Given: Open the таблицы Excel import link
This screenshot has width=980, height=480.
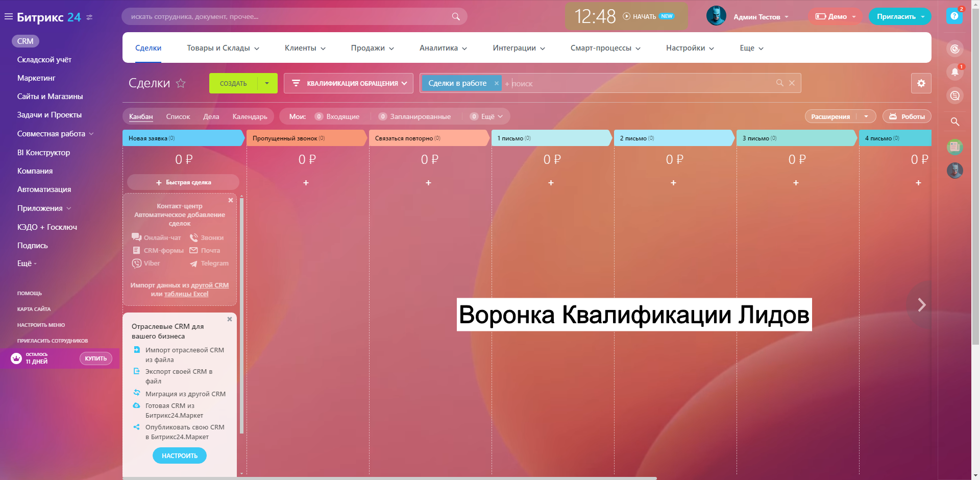Looking at the screenshot, I should (186, 294).
